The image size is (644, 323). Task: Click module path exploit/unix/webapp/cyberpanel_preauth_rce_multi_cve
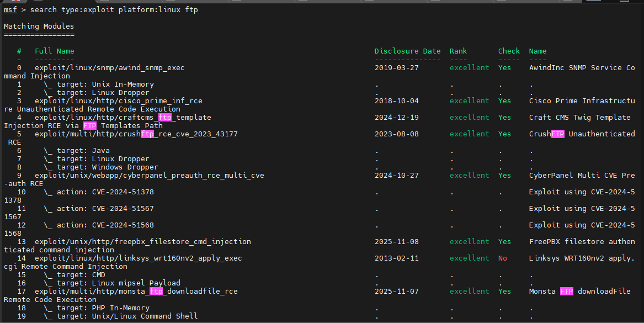[150, 176]
